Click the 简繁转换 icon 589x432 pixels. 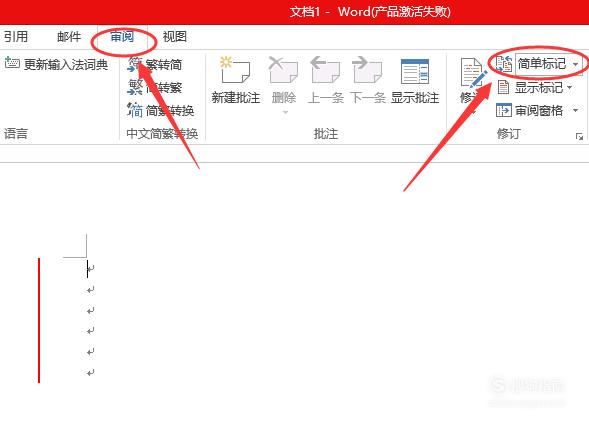pos(135,110)
